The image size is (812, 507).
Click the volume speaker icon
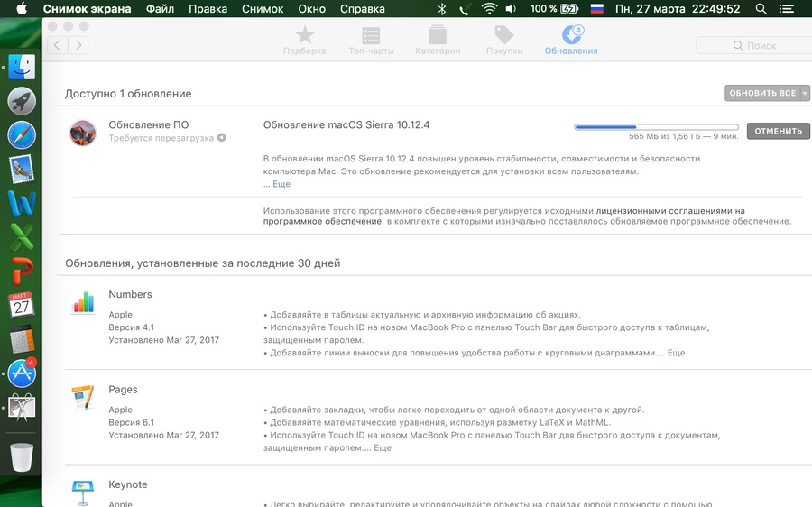(512, 9)
